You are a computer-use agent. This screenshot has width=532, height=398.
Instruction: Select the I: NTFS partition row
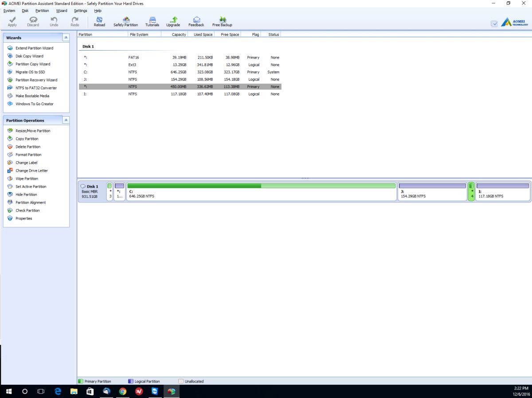[x=180, y=94]
